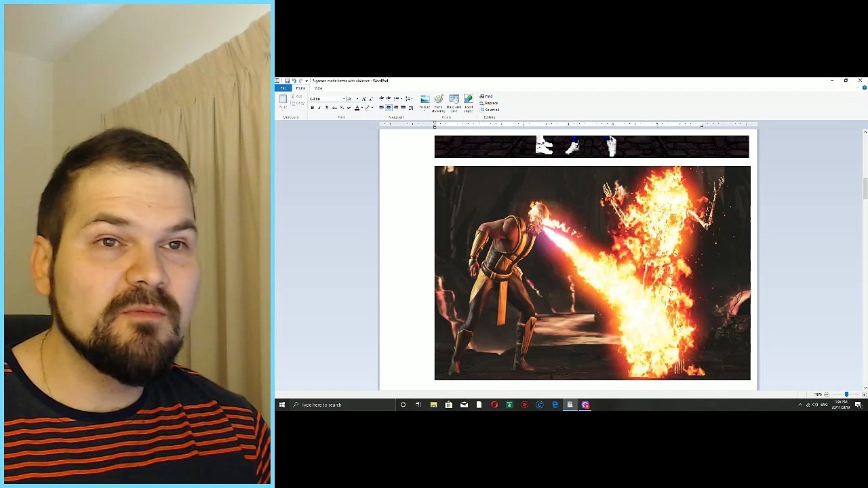Click the horizontal ruler above the page
Viewport: 868px width, 488px height.
click(x=568, y=124)
